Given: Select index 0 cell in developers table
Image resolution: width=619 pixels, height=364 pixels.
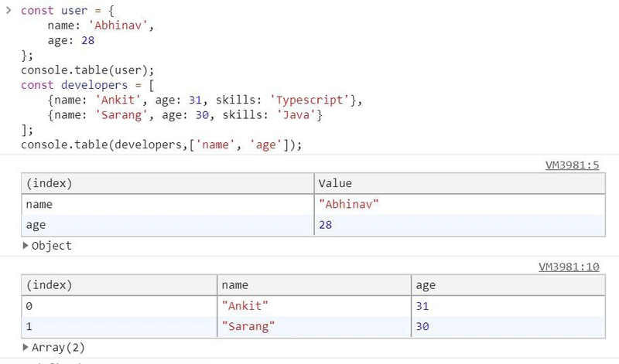Looking at the screenshot, I should 29,306.
